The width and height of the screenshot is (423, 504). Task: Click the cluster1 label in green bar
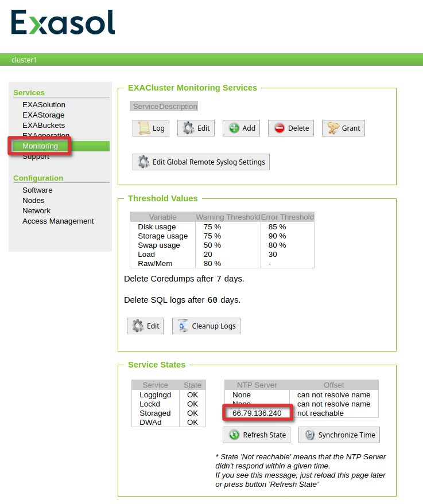(24, 60)
